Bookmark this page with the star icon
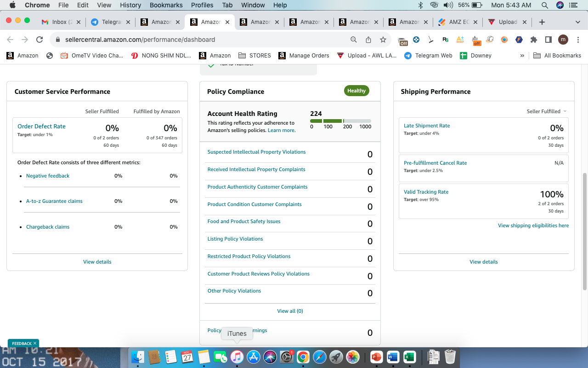588x368 pixels. click(x=383, y=40)
